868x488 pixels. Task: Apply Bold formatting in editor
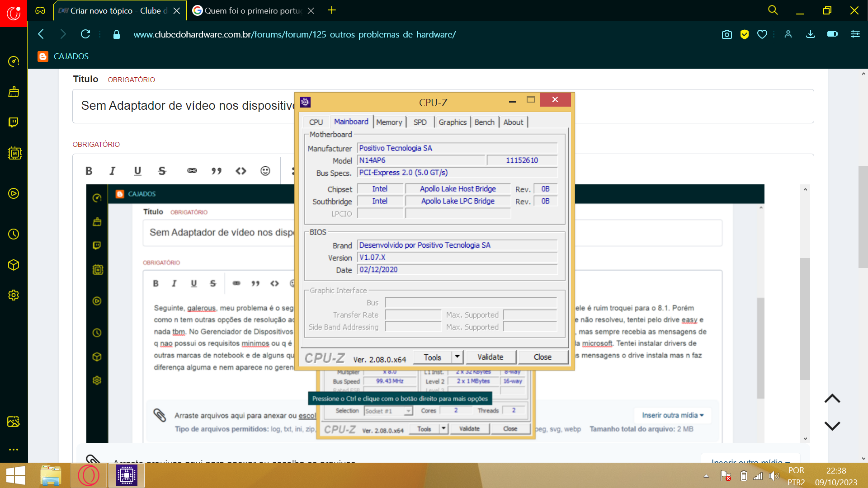(x=89, y=171)
